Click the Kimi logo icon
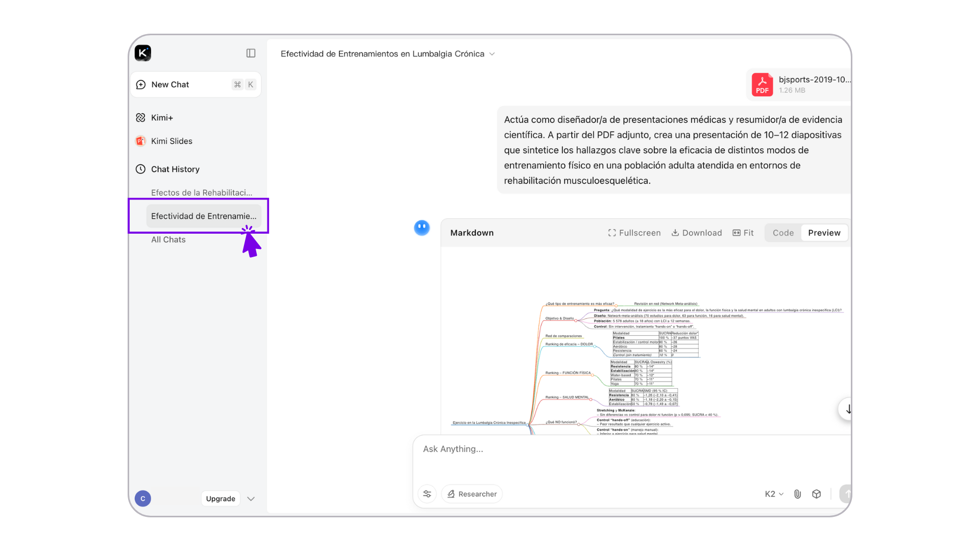Viewport: 980px width, 551px height. point(143,53)
